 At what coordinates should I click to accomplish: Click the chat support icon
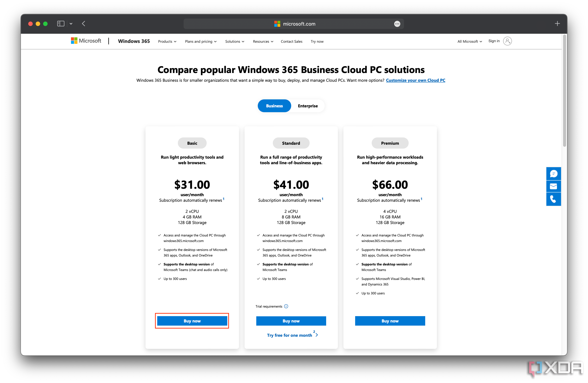point(553,173)
